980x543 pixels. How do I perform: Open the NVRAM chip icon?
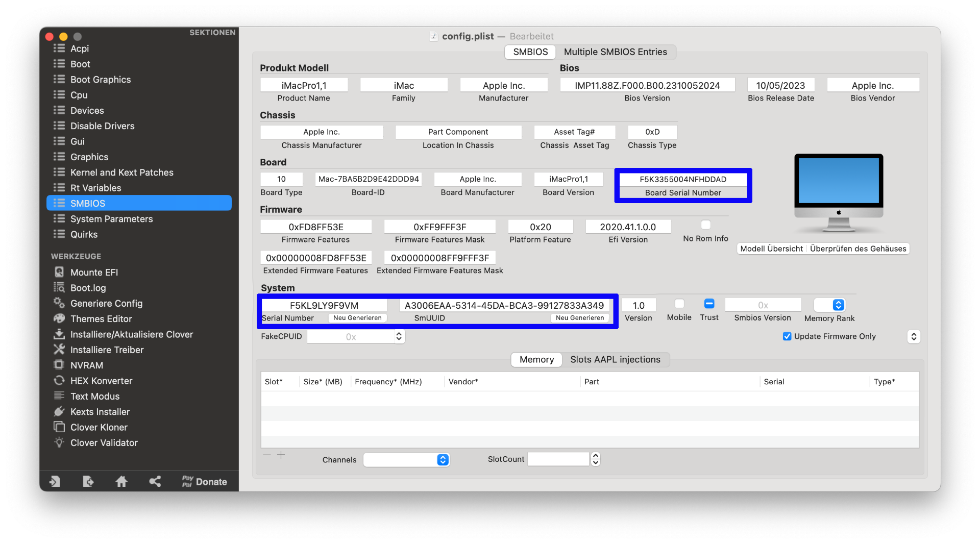tap(59, 365)
